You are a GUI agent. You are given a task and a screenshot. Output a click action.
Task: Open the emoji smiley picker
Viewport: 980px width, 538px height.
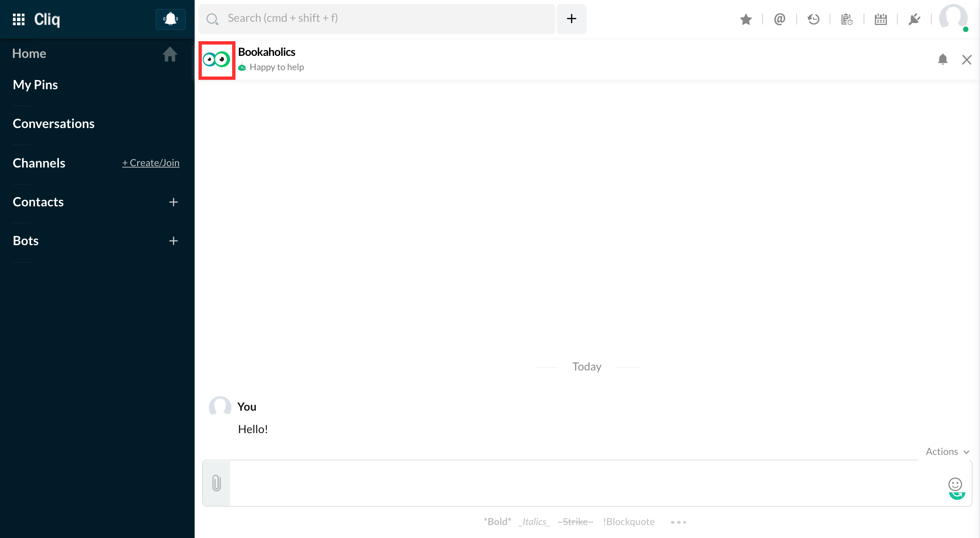955,484
